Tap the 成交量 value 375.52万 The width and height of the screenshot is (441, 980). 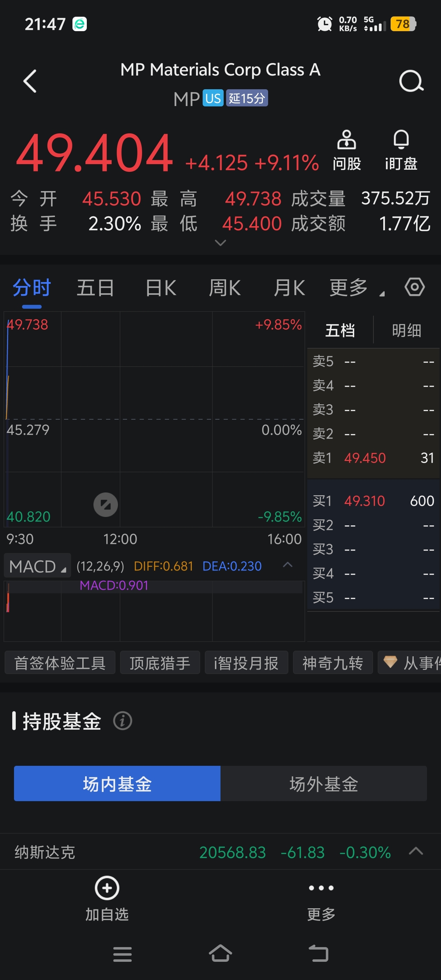[x=395, y=198]
